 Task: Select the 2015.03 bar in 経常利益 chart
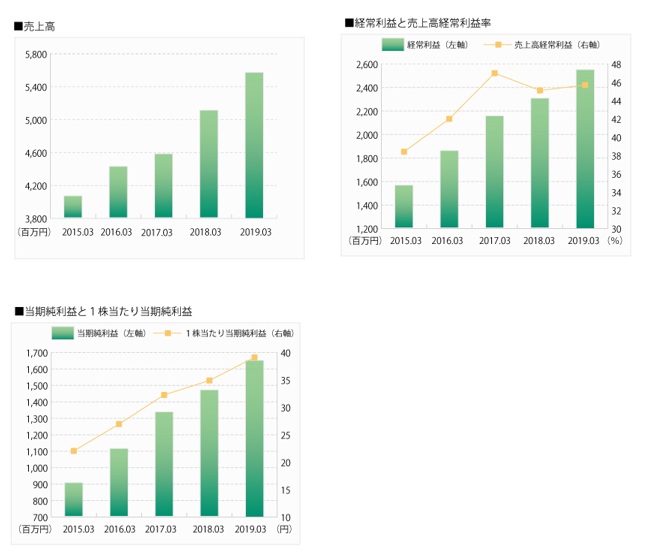404,206
